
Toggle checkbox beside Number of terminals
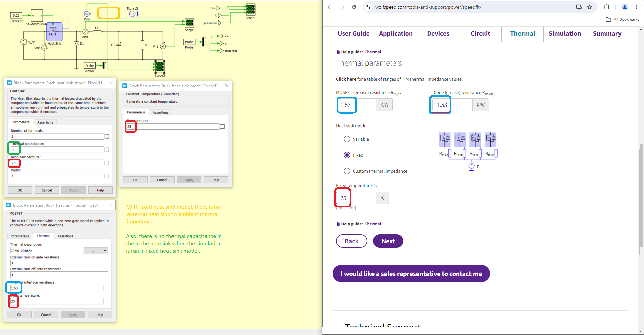[x=107, y=136]
